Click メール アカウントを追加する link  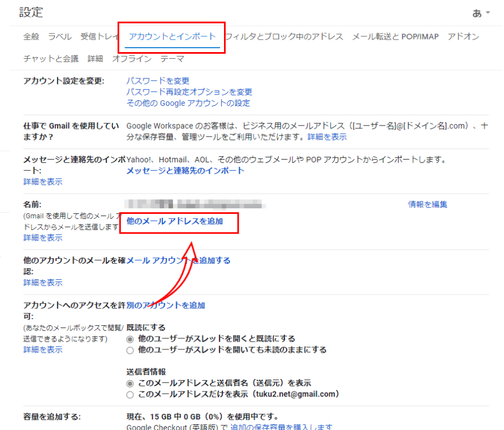179,260
